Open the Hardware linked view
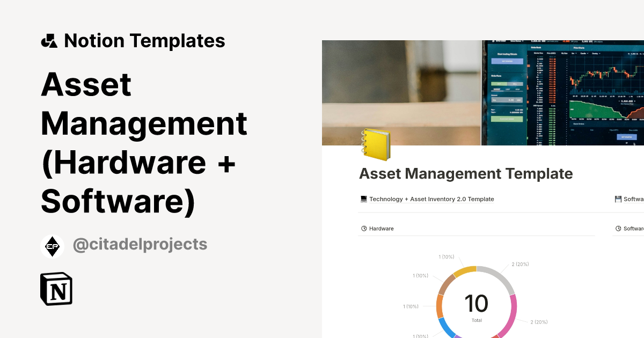The height and width of the screenshot is (338, 644). (380, 228)
